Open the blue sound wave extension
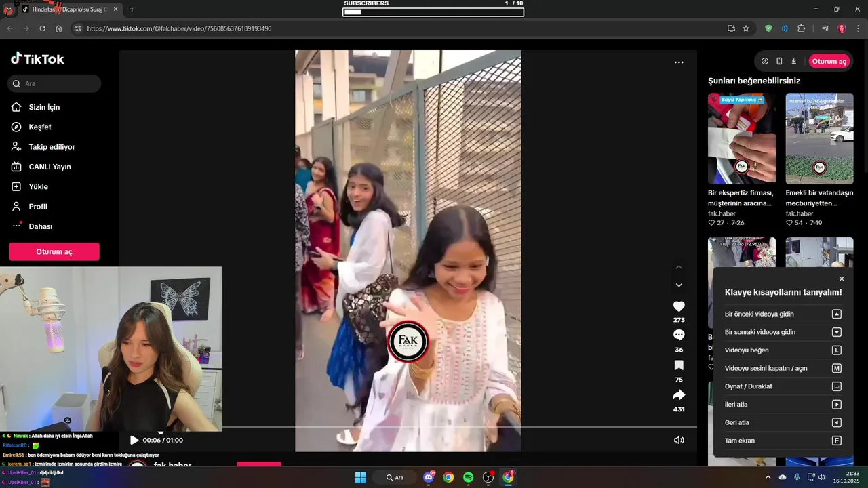 pos(785,28)
